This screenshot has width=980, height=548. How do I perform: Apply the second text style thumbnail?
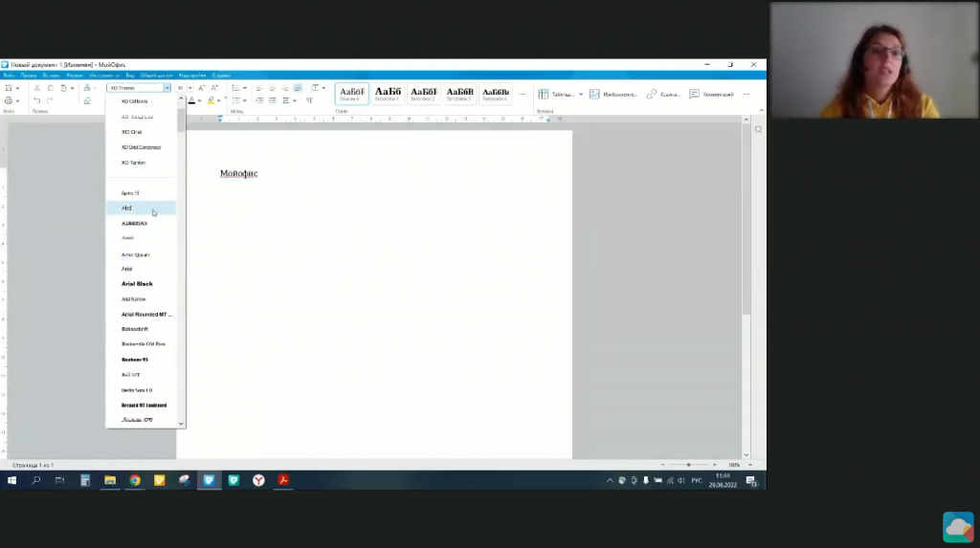pyautogui.click(x=388, y=94)
